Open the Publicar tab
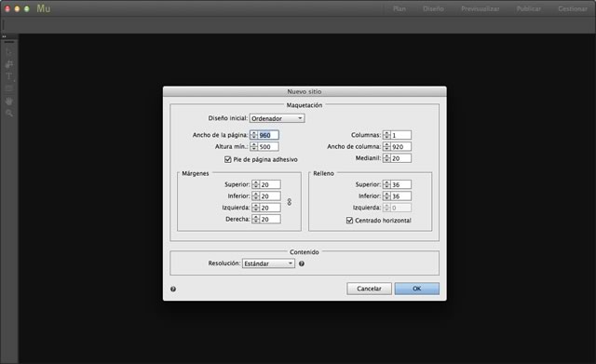Screen dimensions: 596x364 [529, 8]
